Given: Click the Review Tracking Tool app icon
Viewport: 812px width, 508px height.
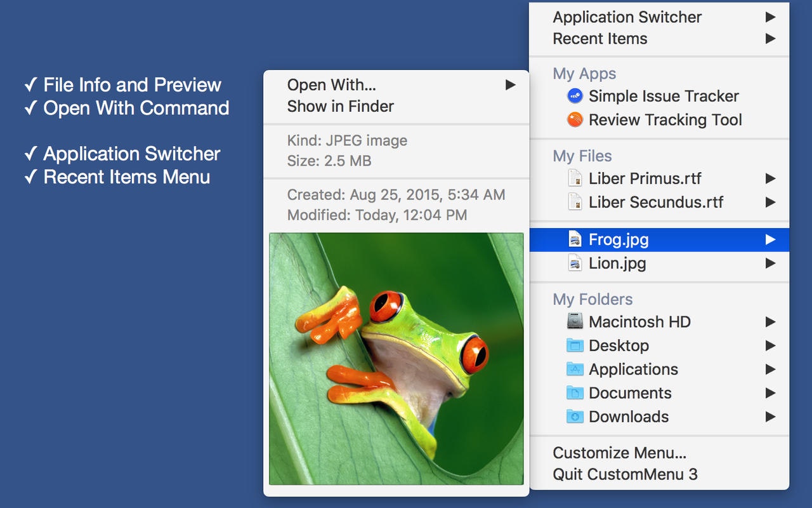Looking at the screenshot, I should coord(575,120).
